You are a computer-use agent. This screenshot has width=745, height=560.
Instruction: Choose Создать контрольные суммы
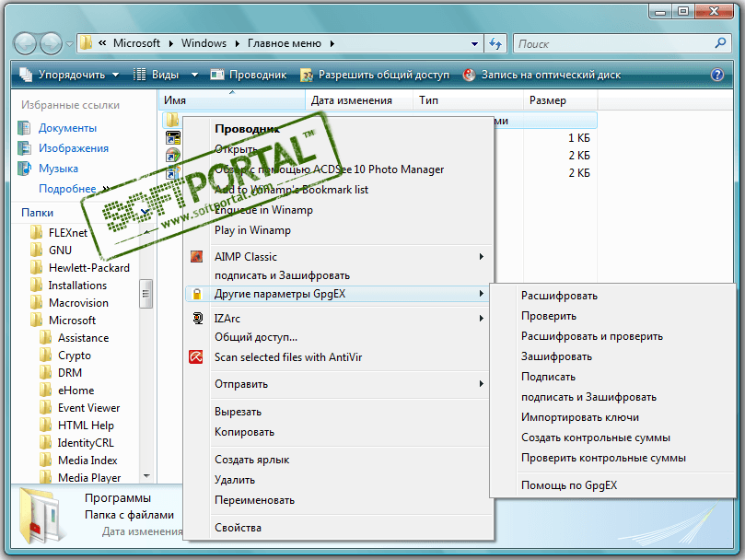coord(612,437)
